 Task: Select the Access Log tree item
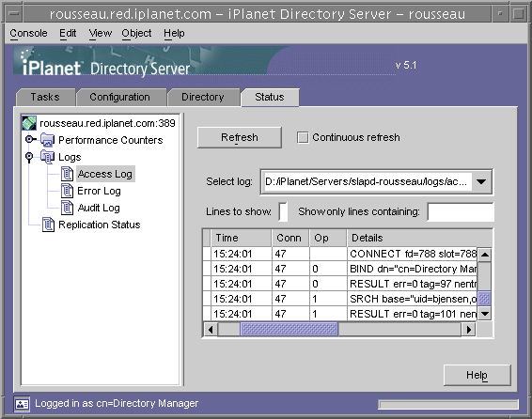click(x=105, y=174)
